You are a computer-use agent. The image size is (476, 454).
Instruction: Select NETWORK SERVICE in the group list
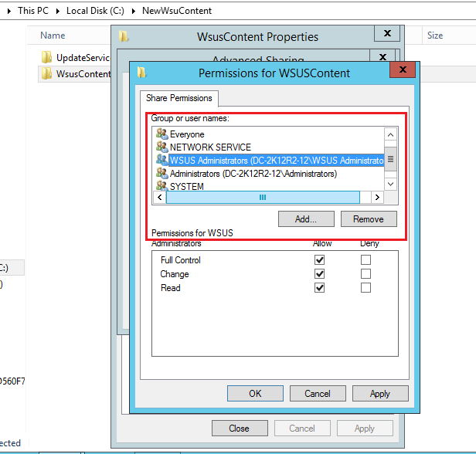pyautogui.click(x=210, y=147)
